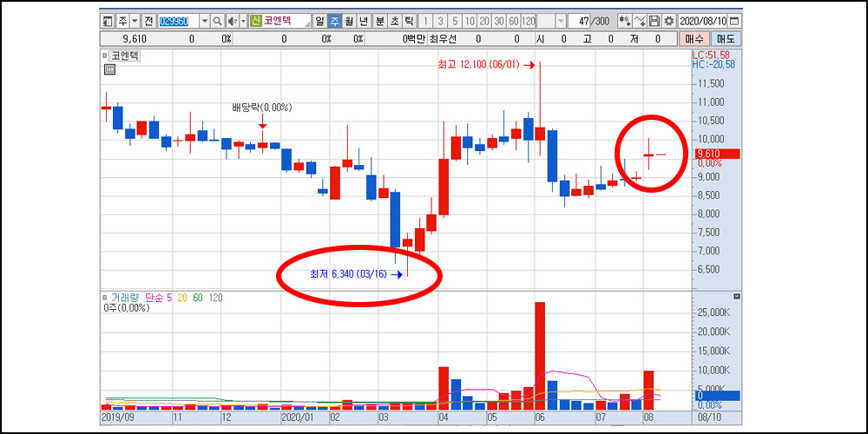Click the blue 매도 sell button

coord(725,39)
